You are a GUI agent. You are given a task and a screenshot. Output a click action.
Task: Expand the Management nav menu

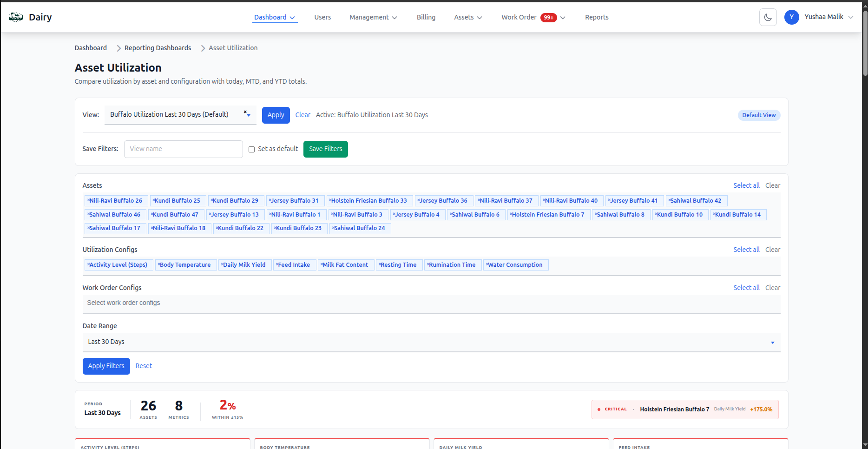[373, 17]
